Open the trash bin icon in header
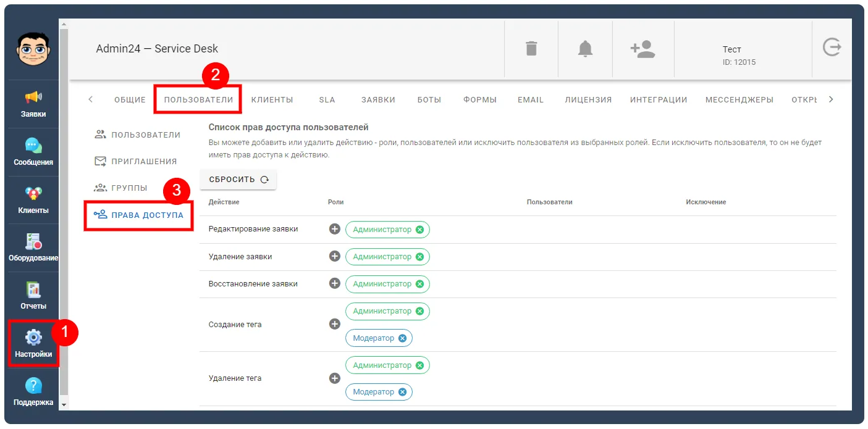Viewport: 868px width, 429px height. pos(531,49)
